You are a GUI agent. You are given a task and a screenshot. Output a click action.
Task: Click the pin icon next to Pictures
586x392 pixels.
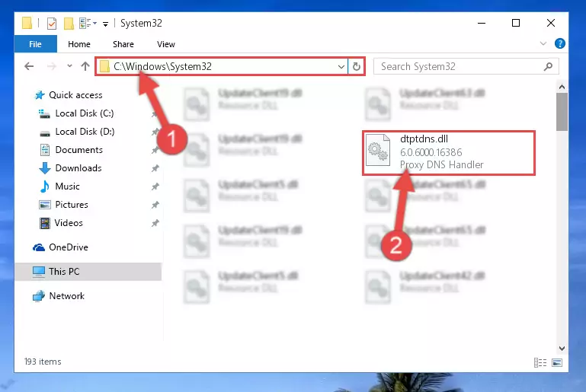click(155, 205)
